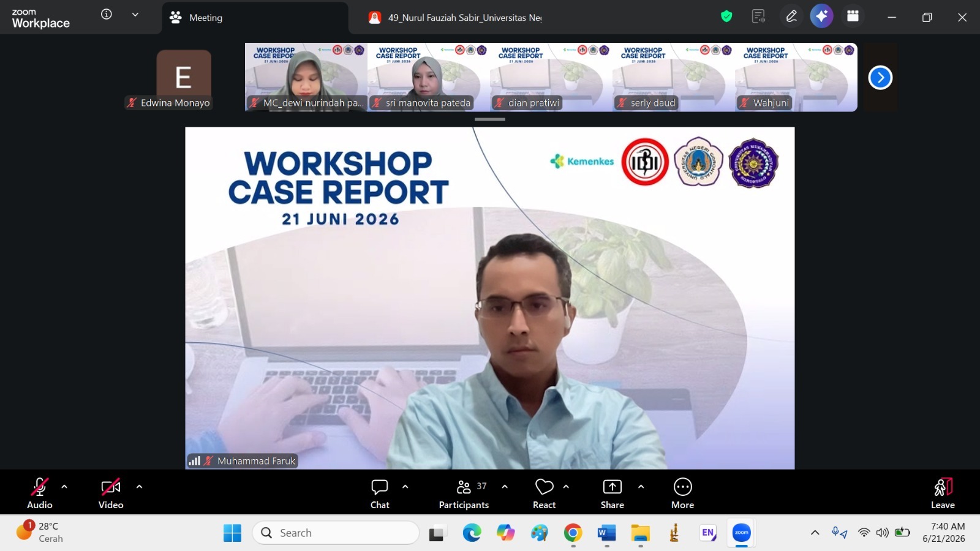Switch to Microsoft Word in the taskbar
This screenshot has height=551, width=980.
[606, 533]
